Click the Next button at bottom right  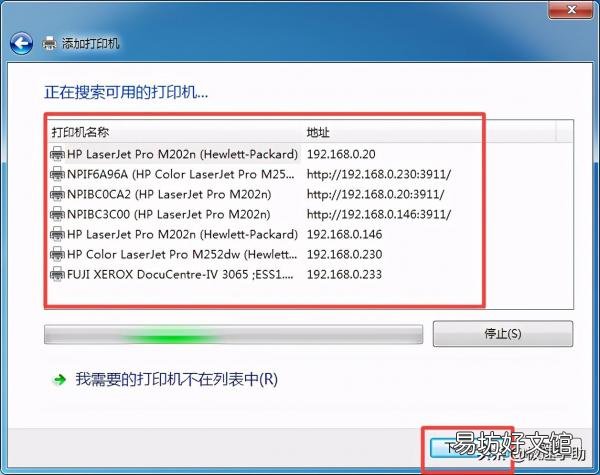(x=468, y=447)
